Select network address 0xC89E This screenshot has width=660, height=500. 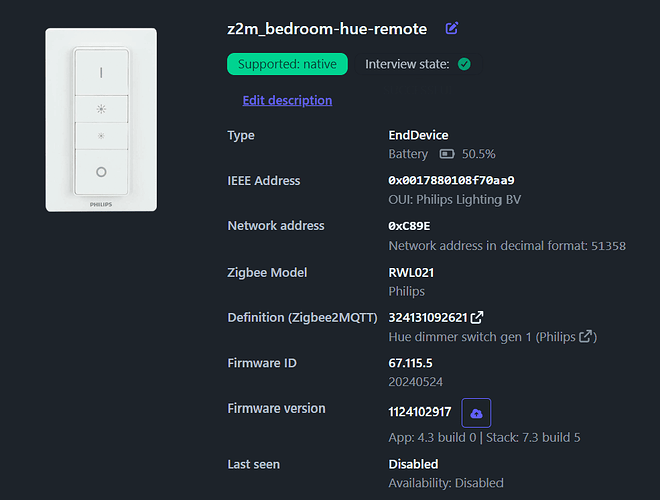(409, 226)
